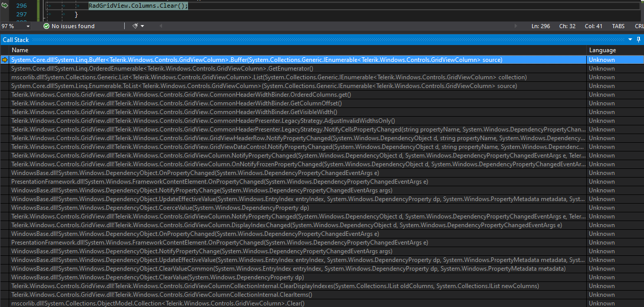Open the code cleanup profile dropdown arrow
This screenshot has width=644, height=307.
coord(142,26)
